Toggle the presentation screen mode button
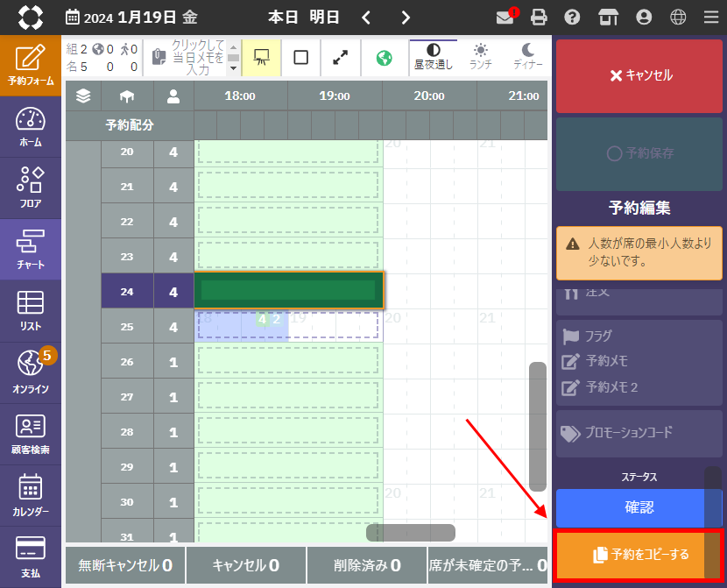This screenshot has width=727, height=588. tap(261, 57)
